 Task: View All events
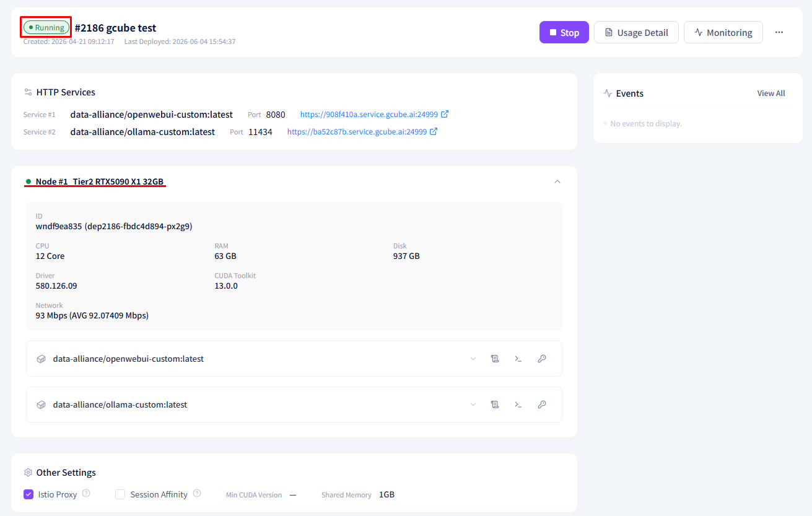[771, 94]
